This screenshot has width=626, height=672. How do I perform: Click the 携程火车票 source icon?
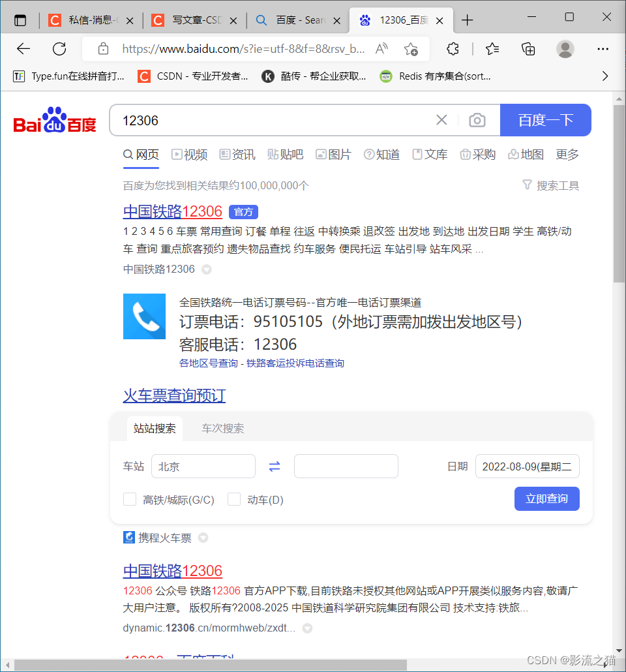129,537
